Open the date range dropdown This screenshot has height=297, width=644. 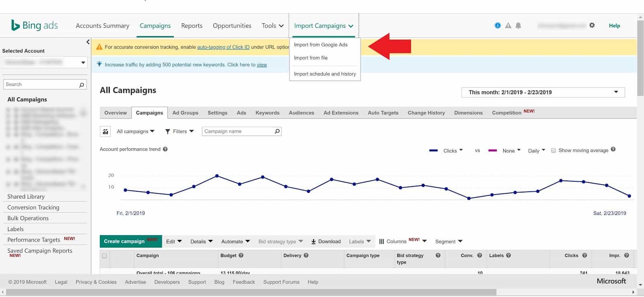coord(543,92)
